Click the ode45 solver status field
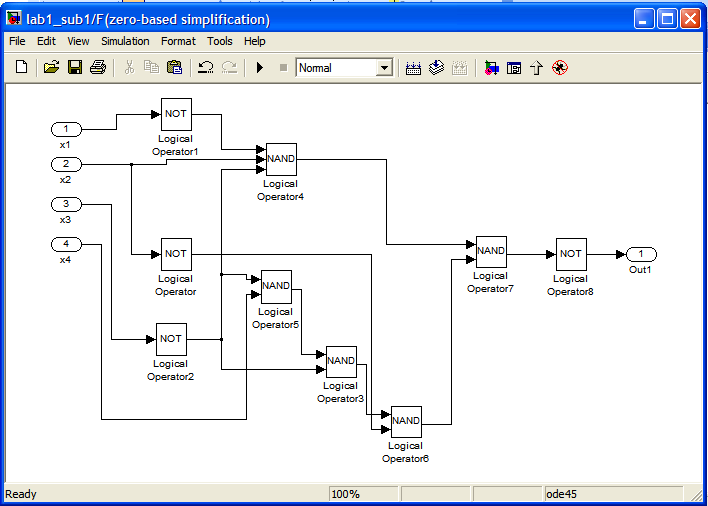The image size is (708, 506). click(x=613, y=494)
